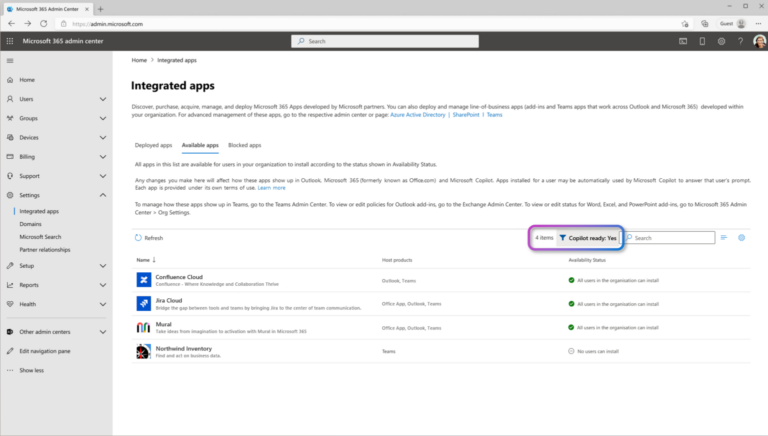Open the Copilot ready: Yes filter

point(588,238)
